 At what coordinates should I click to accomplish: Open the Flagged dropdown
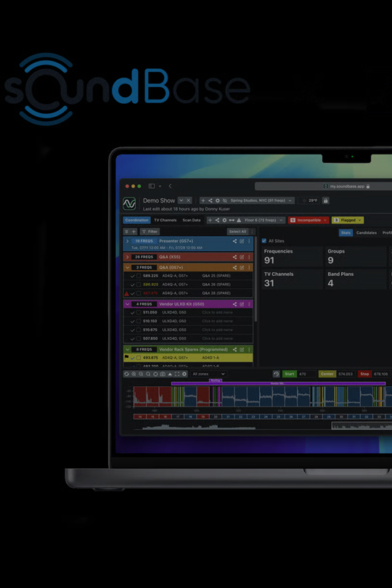point(348,220)
